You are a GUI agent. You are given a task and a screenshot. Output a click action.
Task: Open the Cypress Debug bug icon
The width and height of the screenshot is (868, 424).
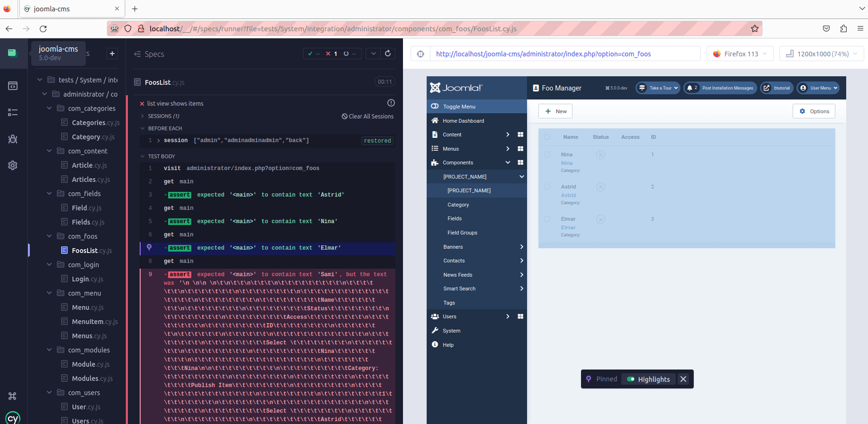pos(13,139)
